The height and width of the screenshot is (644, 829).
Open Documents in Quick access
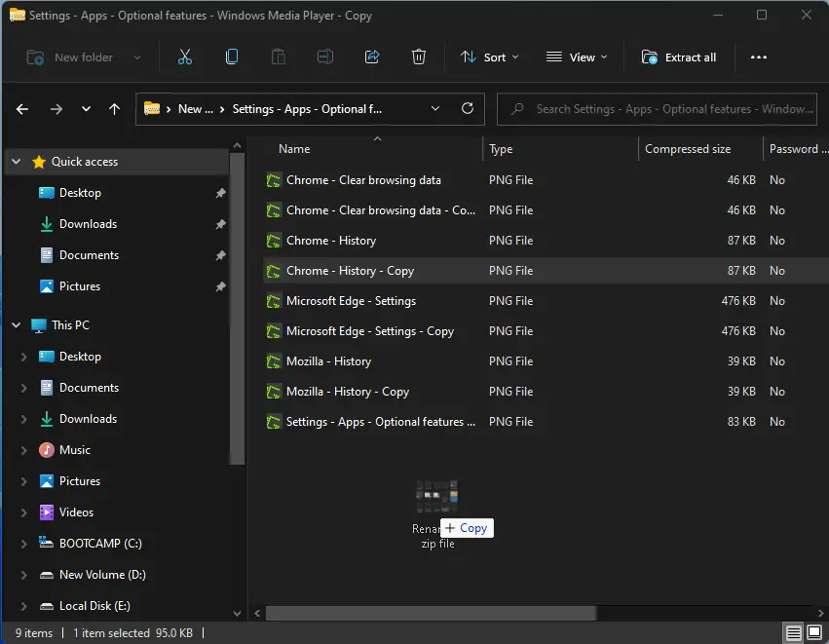[x=89, y=255]
